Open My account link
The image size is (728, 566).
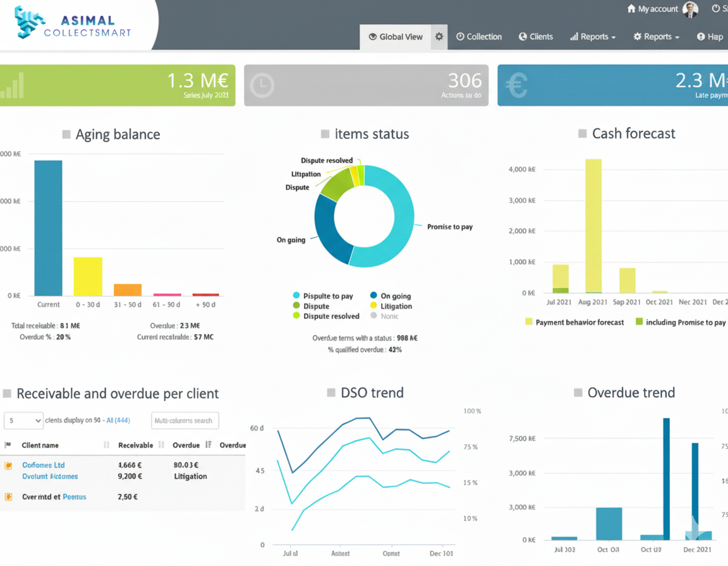coord(652,9)
